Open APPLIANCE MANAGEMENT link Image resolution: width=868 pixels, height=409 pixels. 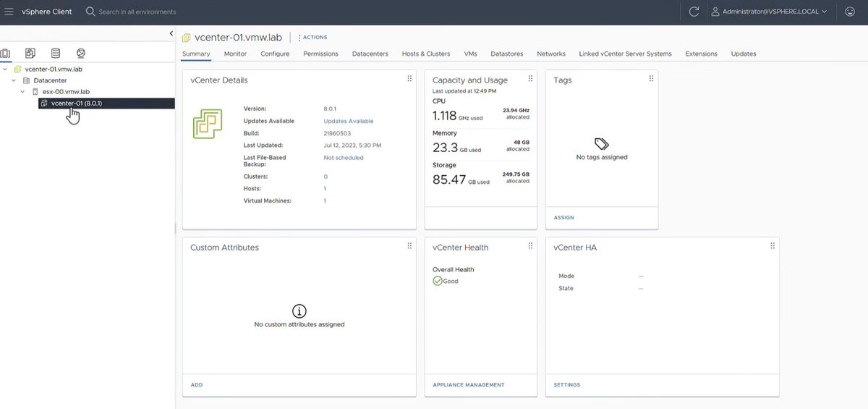469,385
